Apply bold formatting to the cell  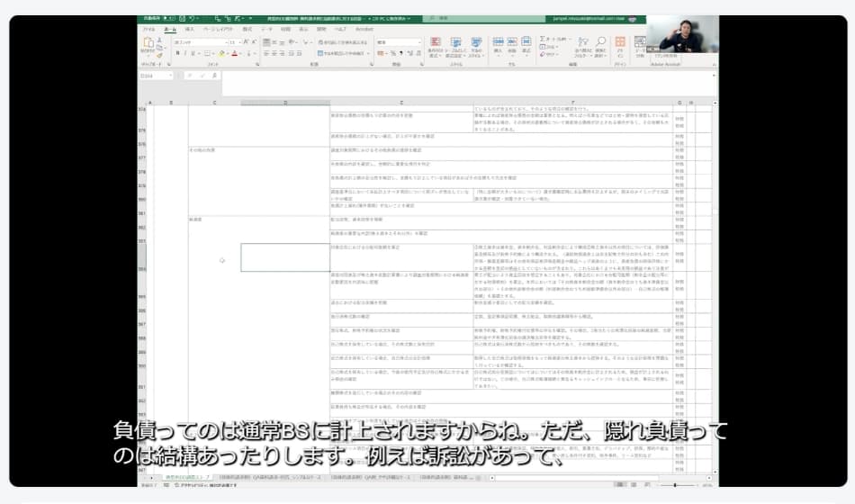(177, 53)
